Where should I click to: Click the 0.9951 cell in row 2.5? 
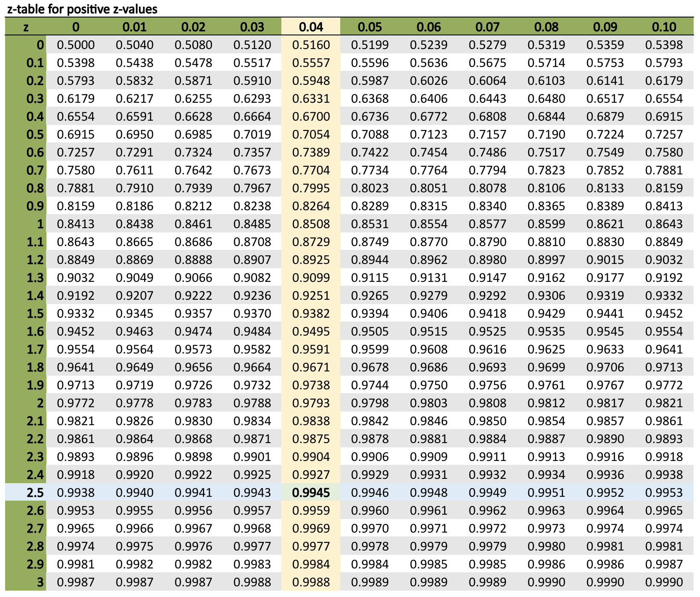tap(546, 493)
